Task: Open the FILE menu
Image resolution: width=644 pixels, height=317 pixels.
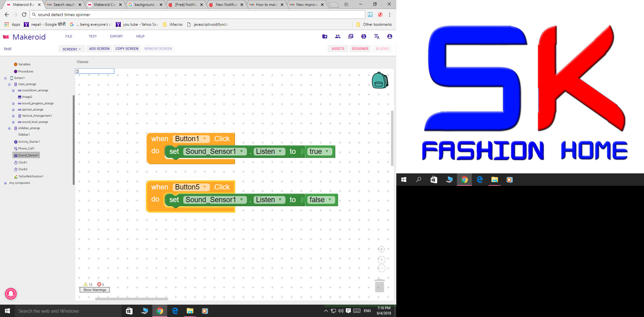Action: click(x=69, y=36)
